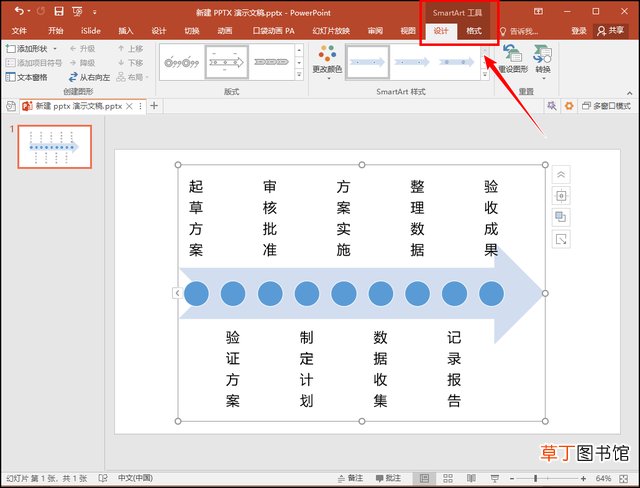
Task: Toggle 备注 (Notes) pane in status bar
Action: coord(350,478)
